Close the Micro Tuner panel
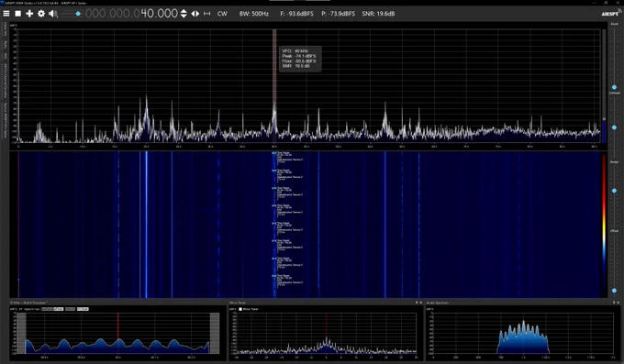The width and height of the screenshot is (624, 364). [421, 303]
